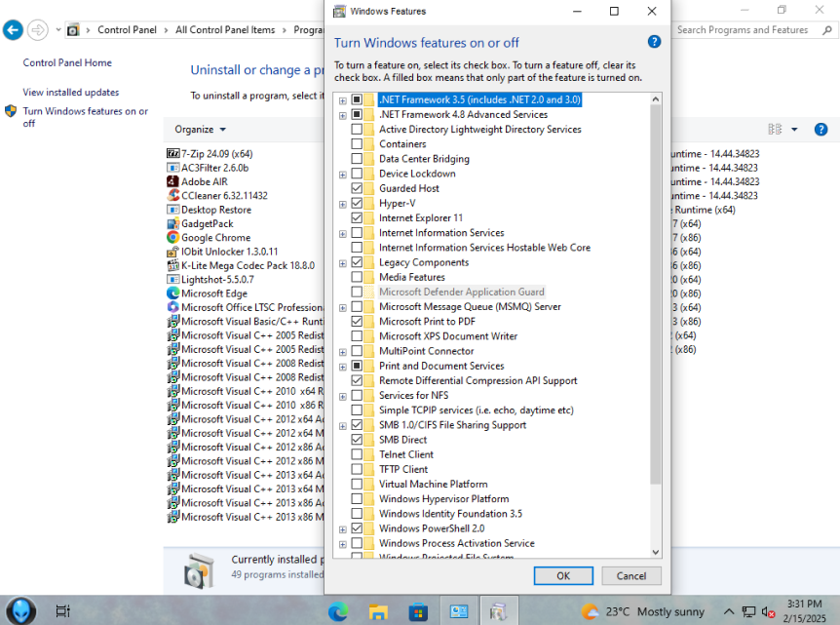Show hidden tray icons chevron
This screenshot has height=625, width=840.
click(x=729, y=611)
